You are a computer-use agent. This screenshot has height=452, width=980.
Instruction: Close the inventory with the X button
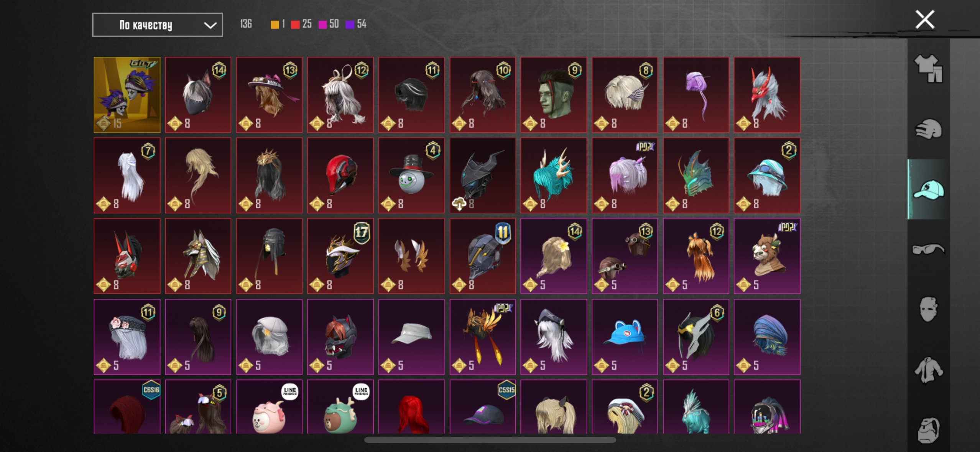(925, 20)
